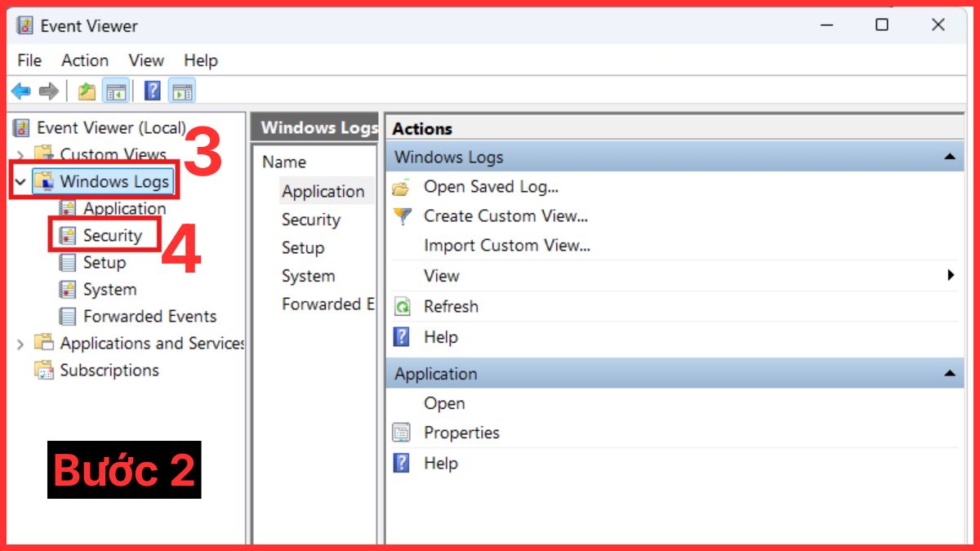Click the Application header in Actions

pyautogui.click(x=675, y=374)
